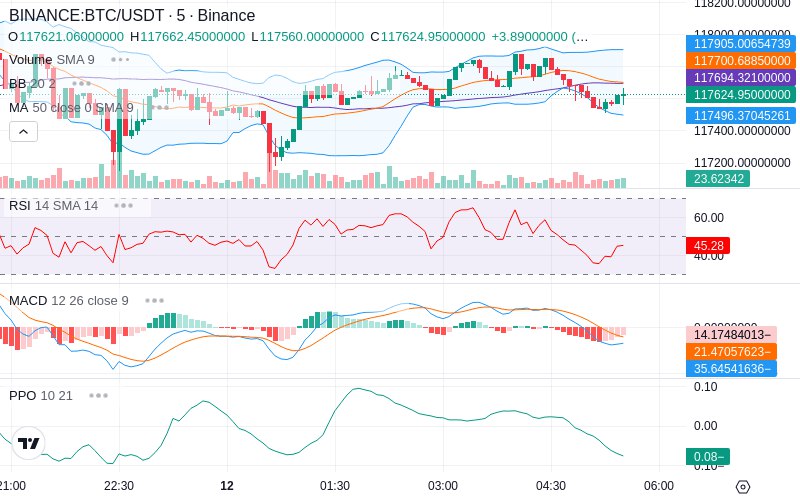This screenshot has width=800, height=500.
Task: Click the MACD signal label 21.47057623
Action: (x=732, y=352)
